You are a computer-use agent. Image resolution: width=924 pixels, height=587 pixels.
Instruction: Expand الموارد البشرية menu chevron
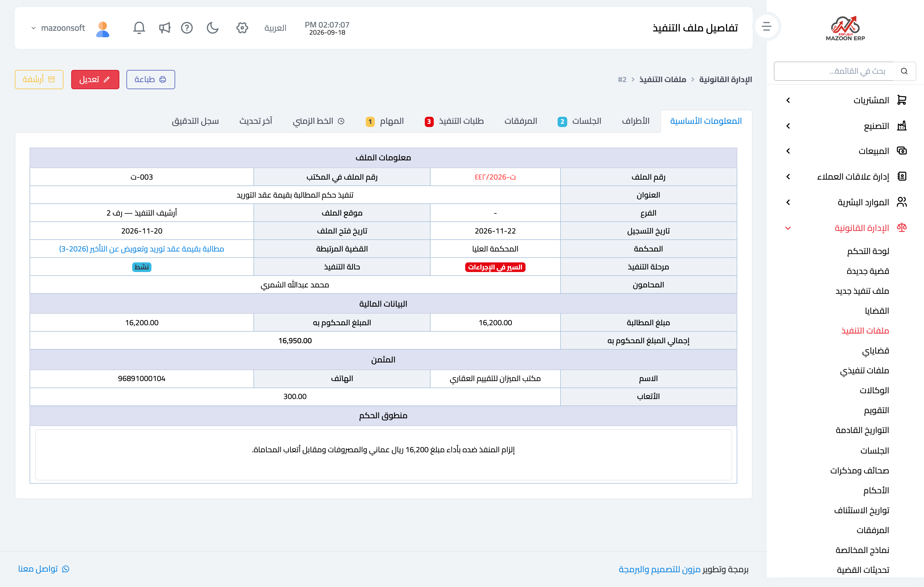click(788, 202)
